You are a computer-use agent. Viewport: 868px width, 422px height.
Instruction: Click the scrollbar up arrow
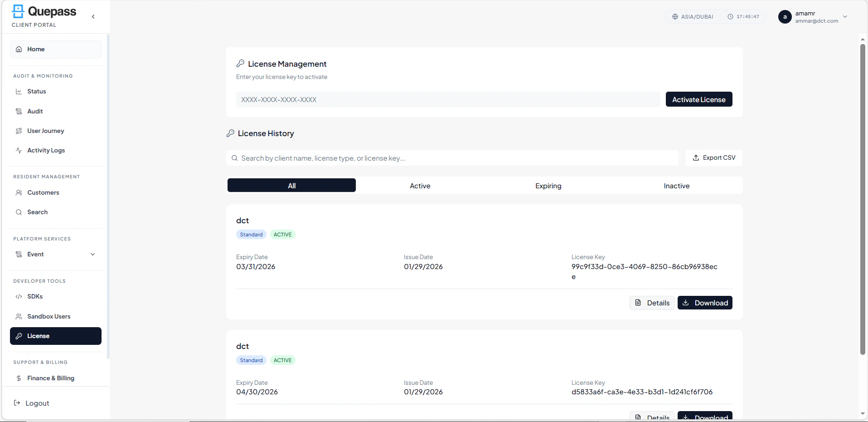click(x=863, y=39)
